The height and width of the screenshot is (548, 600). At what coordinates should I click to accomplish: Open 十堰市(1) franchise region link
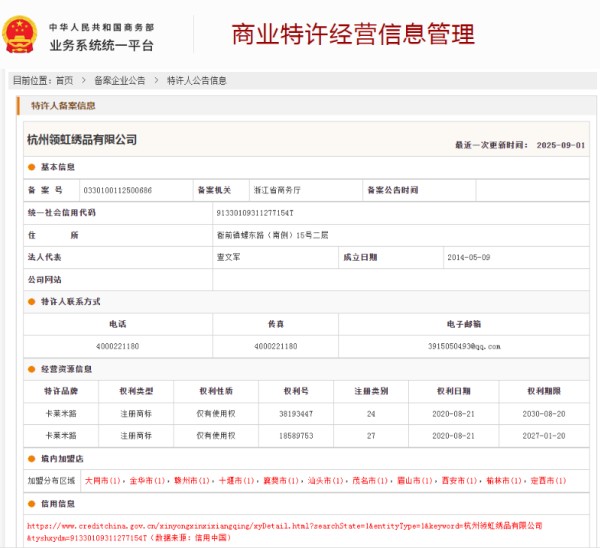[236, 481]
